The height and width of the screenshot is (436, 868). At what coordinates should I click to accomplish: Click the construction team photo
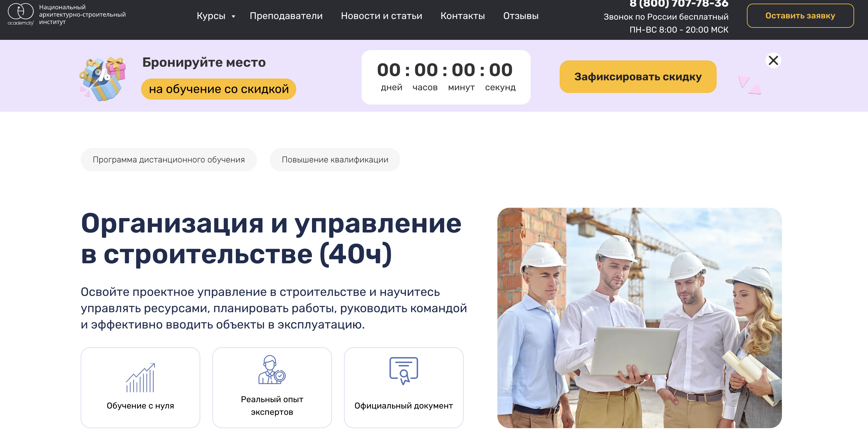639,318
